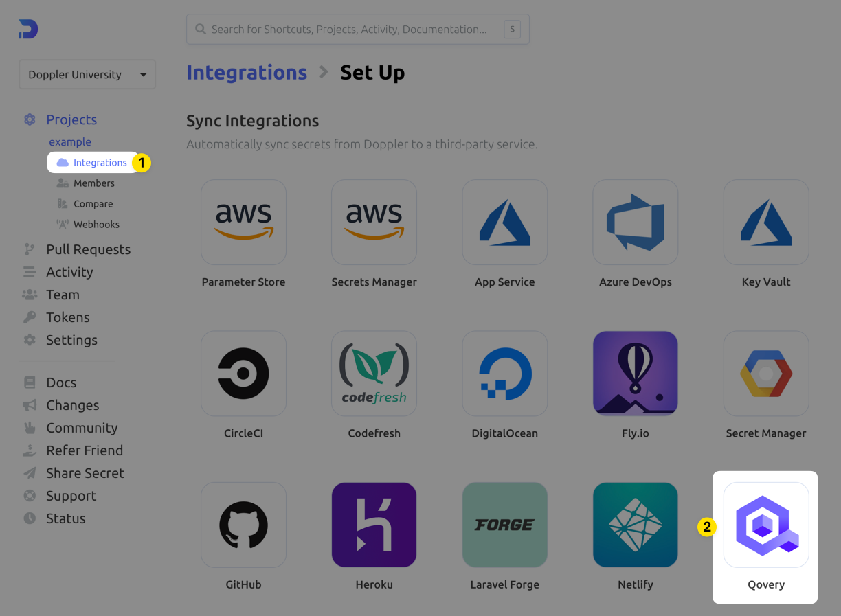Screen dimensions: 841x616
Task: Click the Support label
Action: (71, 496)
